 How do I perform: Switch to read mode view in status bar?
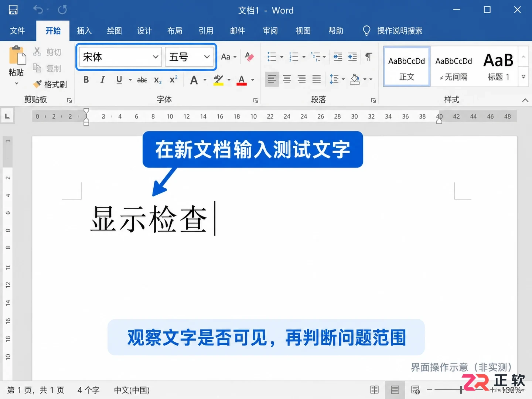pos(374,390)
